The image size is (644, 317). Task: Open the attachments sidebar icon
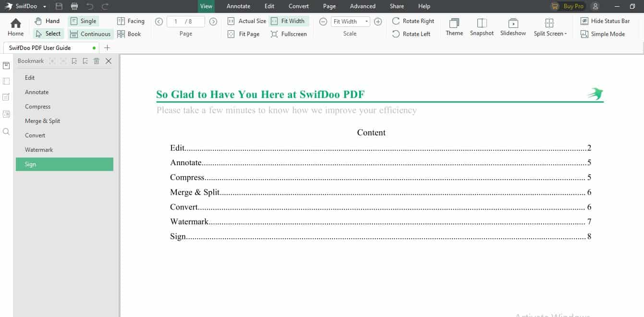(6, 114)
